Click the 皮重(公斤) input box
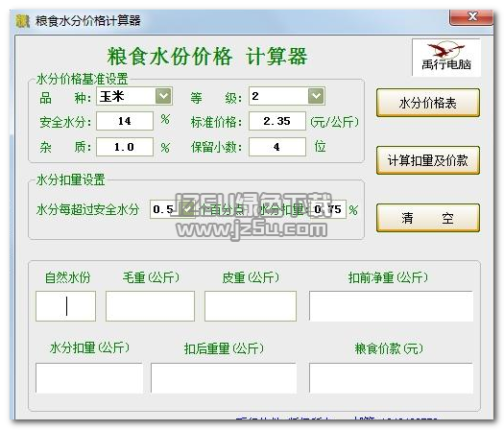Viewport: 504px width, 430px height. coord(251,306)
